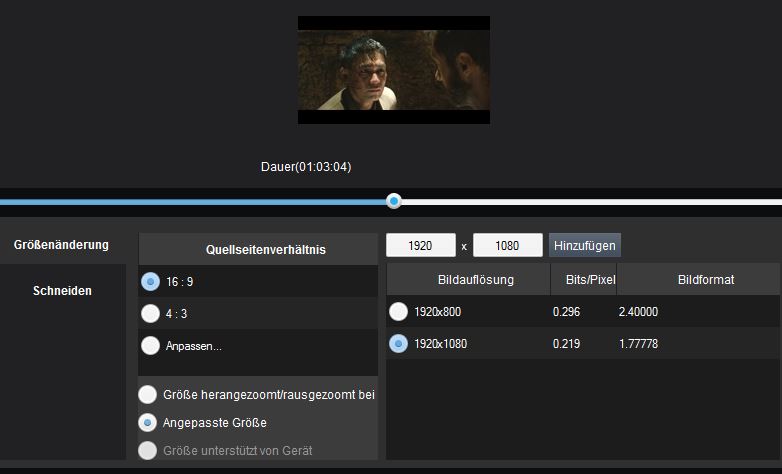Click the blue played part of the timeline
Screen dimensions: 782x474
[x=193, y=202]
